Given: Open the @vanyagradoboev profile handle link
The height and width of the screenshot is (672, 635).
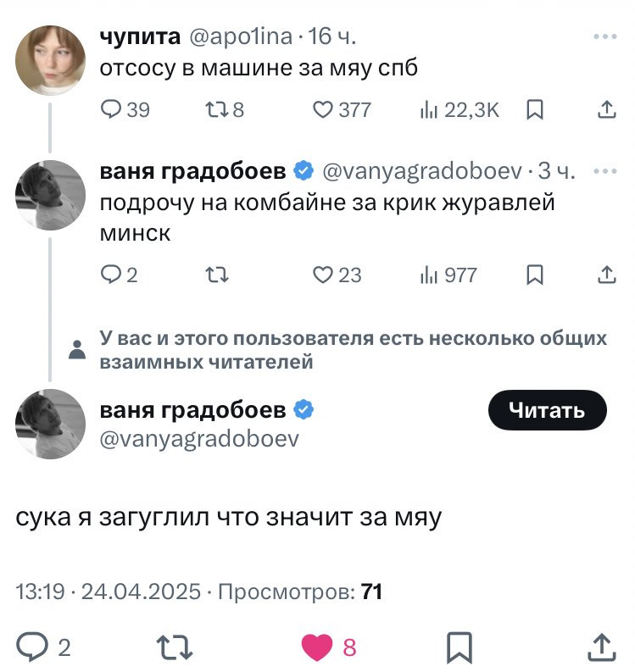Looking at the screenshot, I should 199,438.
